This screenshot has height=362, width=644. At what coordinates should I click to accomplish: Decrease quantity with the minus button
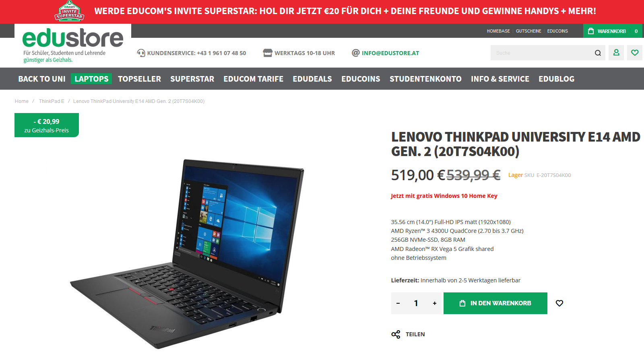click(x=398, y=303)
